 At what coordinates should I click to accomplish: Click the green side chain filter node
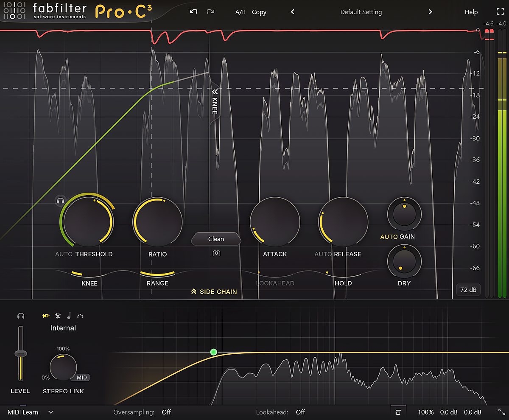[x=213, y=352]
